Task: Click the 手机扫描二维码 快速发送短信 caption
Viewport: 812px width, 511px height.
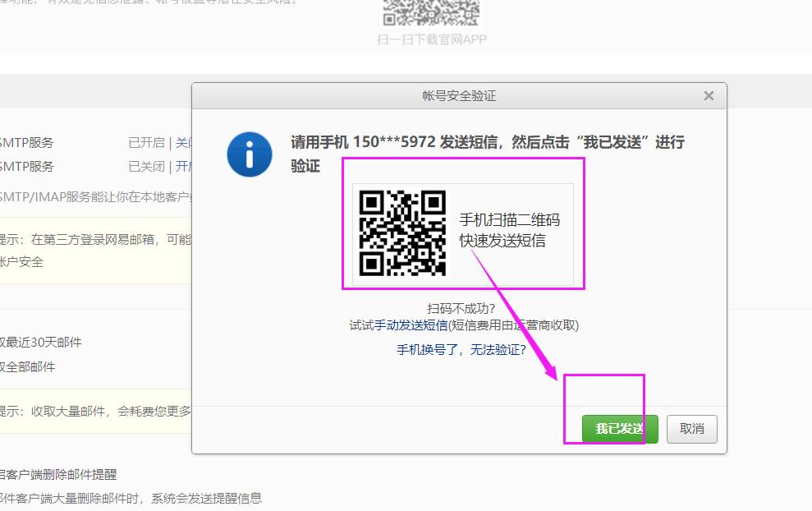Action: (509, 231)
